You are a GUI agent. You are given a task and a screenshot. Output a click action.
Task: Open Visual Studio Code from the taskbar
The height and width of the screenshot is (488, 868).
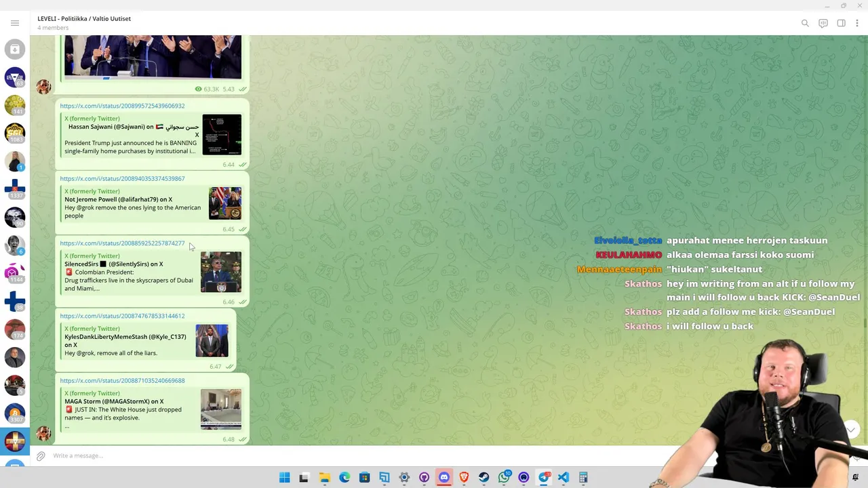[x=564, y=478]
